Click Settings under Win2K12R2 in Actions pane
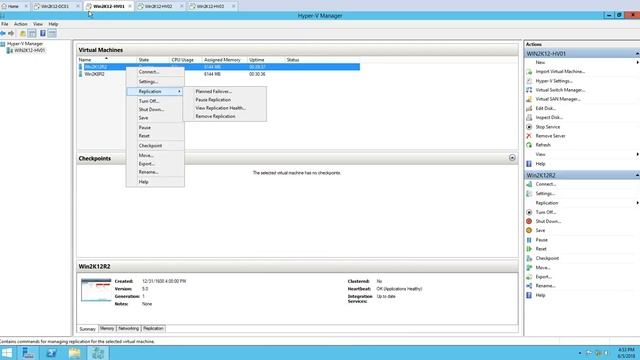The height and width of the screenshot is (360, 640). pos(545,193)
